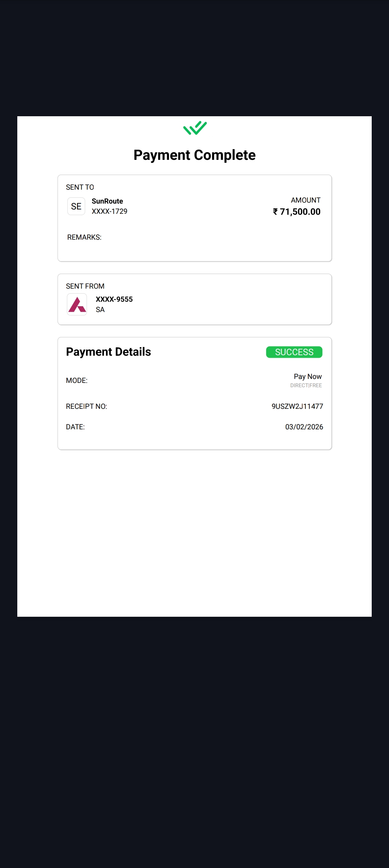Select receipt number 9USZW2J11477
Screen dimensions: 389x868
pos(297,406)
